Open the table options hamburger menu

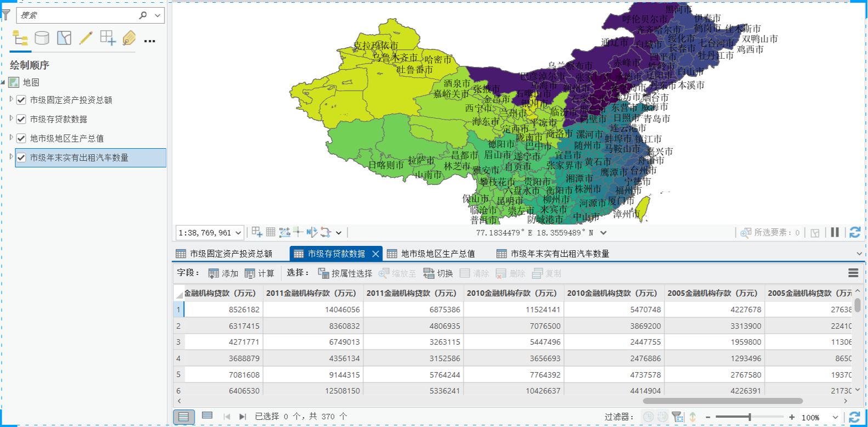click(853, 273)
